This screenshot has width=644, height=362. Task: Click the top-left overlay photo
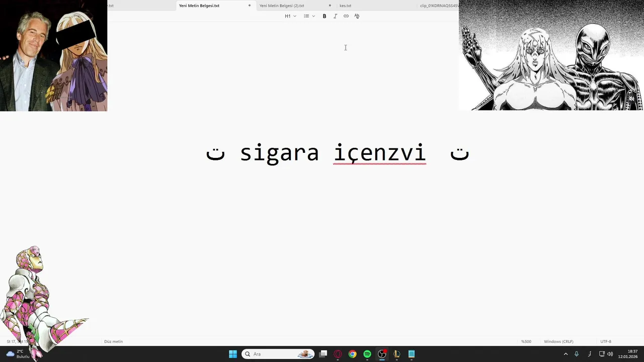[x=53, y=55]
